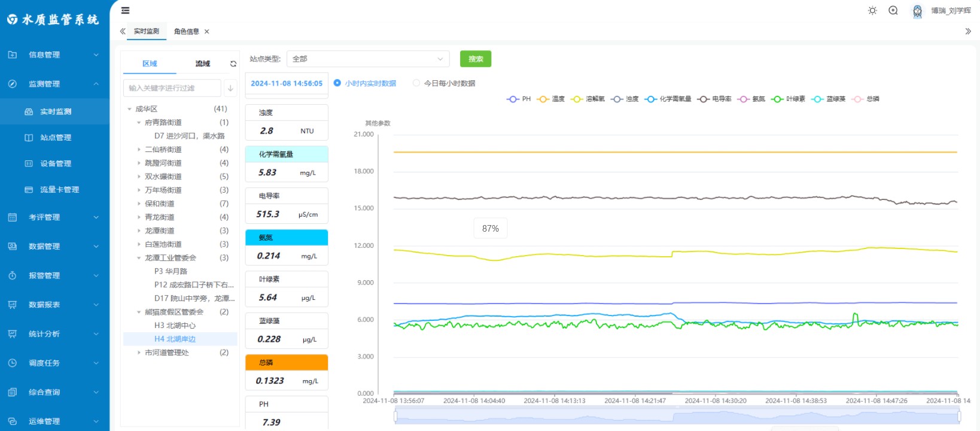
Task: Expand the 信息管理 sidebar menu
Action: tap(54, 54)
